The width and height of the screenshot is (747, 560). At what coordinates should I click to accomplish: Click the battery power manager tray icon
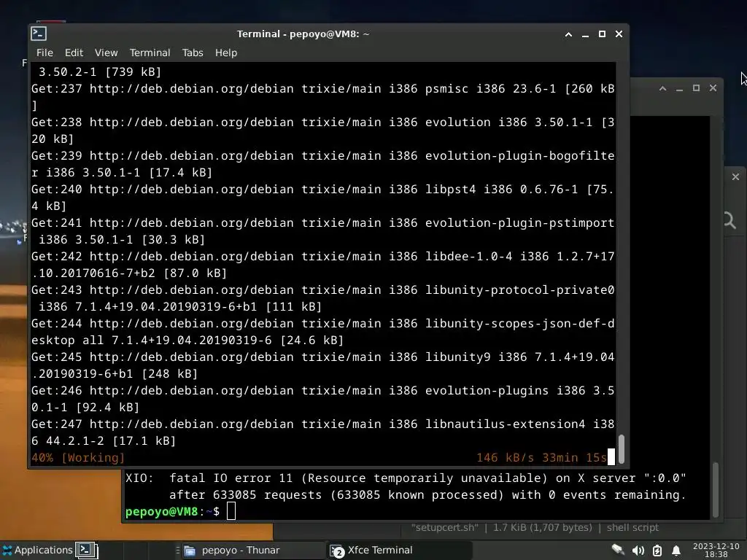(x=657, y=551)
